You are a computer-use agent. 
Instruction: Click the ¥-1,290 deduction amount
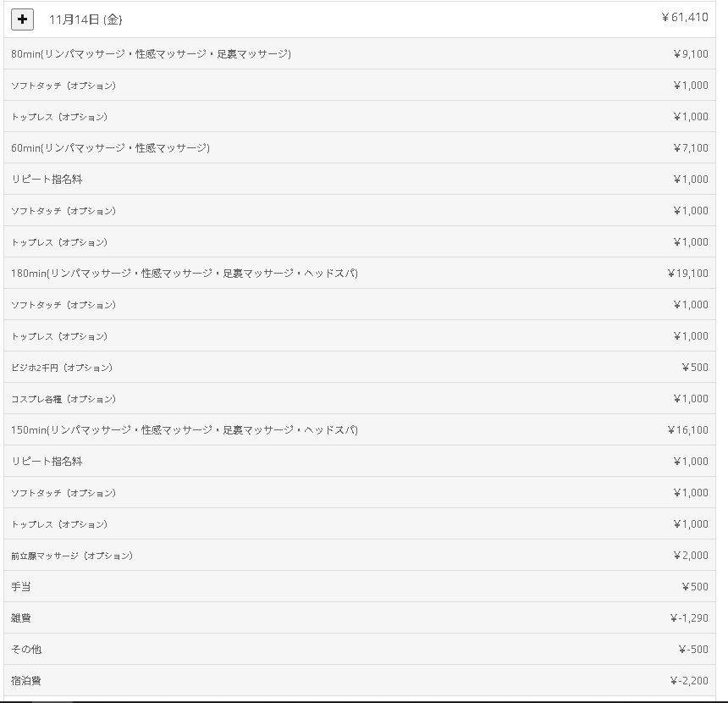(x=689, y=618)
